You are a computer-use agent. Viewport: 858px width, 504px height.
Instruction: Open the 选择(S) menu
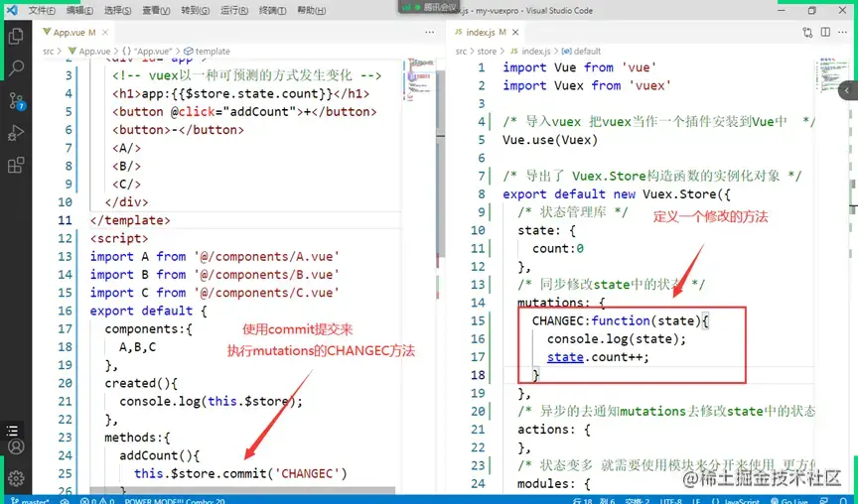click(117, 10)
